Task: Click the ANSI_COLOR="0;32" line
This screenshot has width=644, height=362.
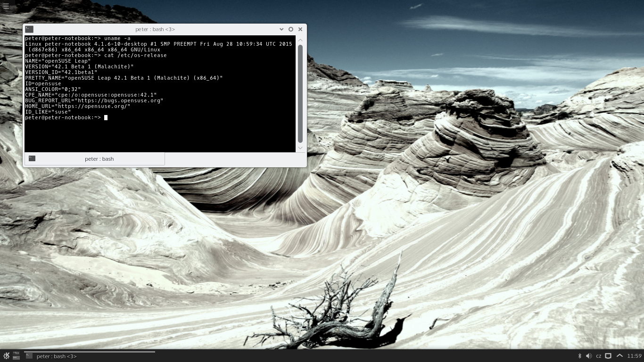Action: [x=53, y=89]
